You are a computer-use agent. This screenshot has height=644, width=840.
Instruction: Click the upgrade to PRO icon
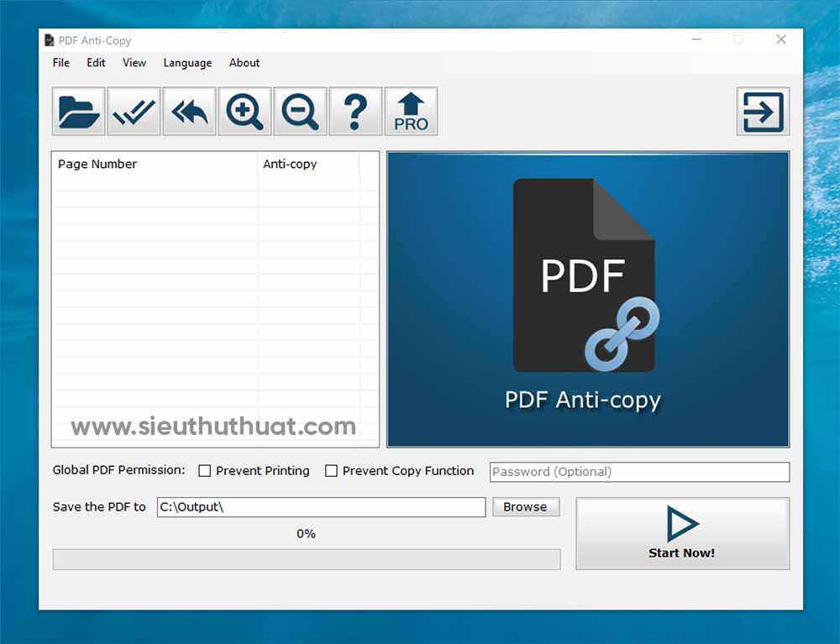tap(411, 112)
